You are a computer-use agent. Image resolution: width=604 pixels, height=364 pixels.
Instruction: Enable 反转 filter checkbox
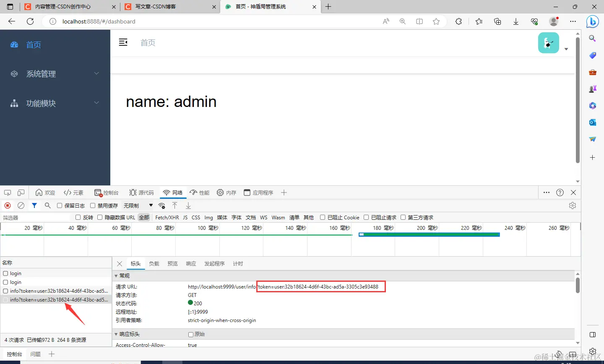pyautogui.click(x=78, y=217)
